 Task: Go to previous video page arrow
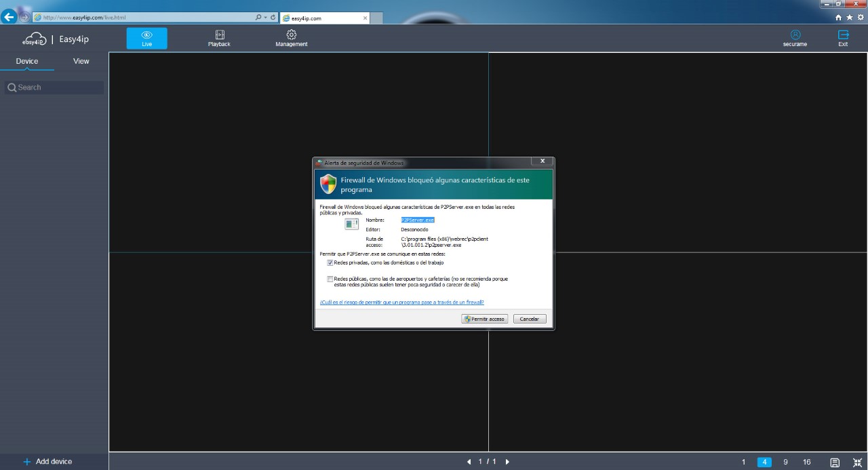pos(469,462)
